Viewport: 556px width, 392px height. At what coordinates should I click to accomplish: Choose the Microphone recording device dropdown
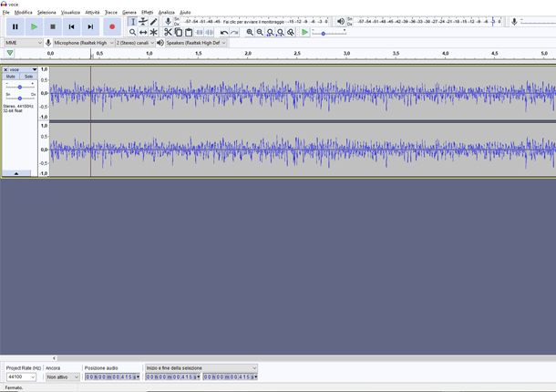(84, 43)
